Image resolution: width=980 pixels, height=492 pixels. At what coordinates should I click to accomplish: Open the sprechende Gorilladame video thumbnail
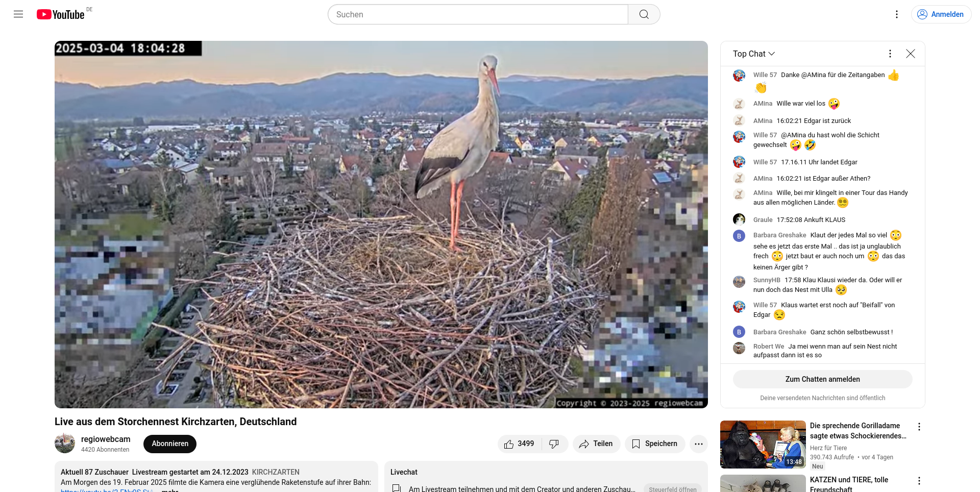click(x=763, y=445)
